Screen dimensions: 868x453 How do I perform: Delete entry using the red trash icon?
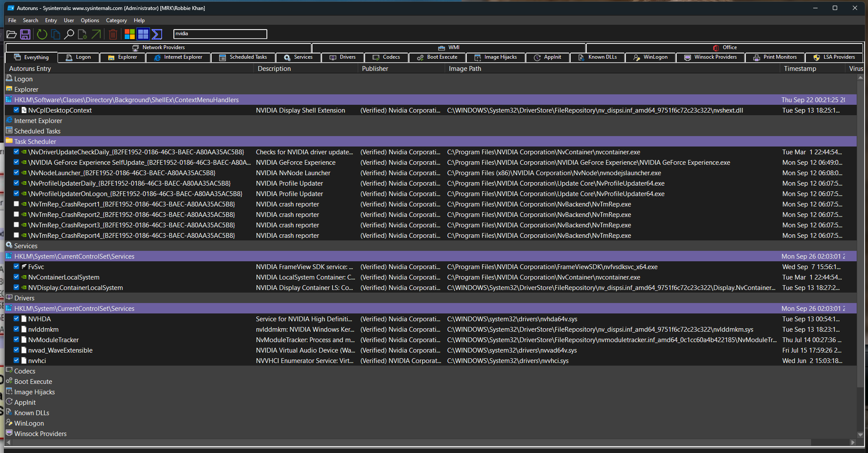coord(113,34)
